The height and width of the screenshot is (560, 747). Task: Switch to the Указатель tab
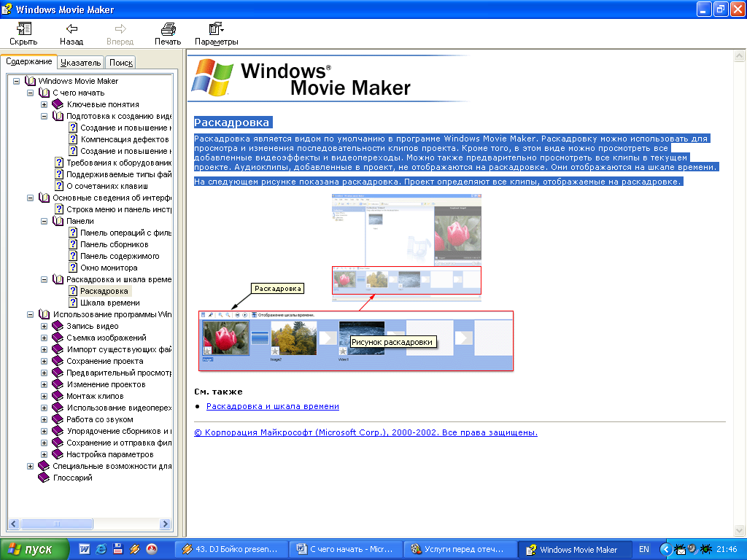(x=80, y=63)
